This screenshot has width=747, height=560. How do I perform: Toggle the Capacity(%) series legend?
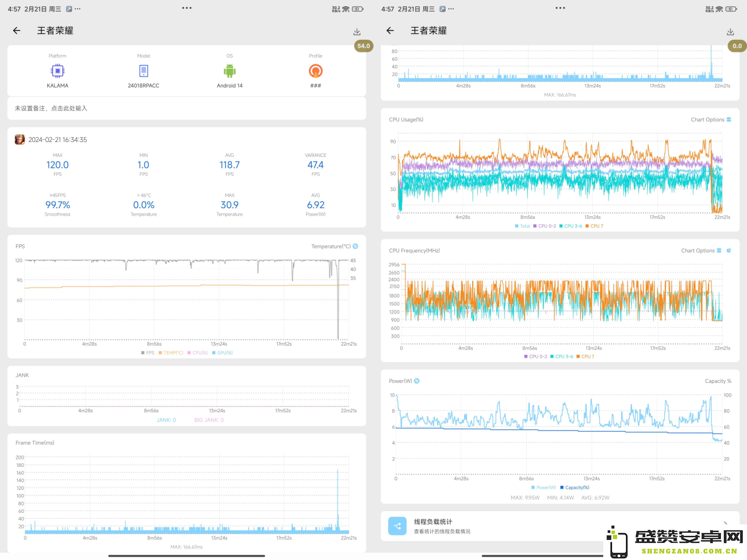coord(574,488)
